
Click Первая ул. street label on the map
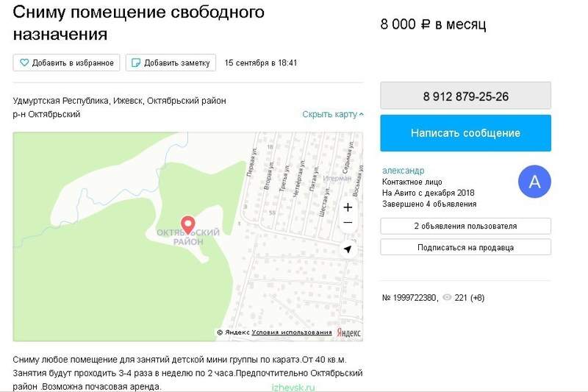(x=252, y=161)
